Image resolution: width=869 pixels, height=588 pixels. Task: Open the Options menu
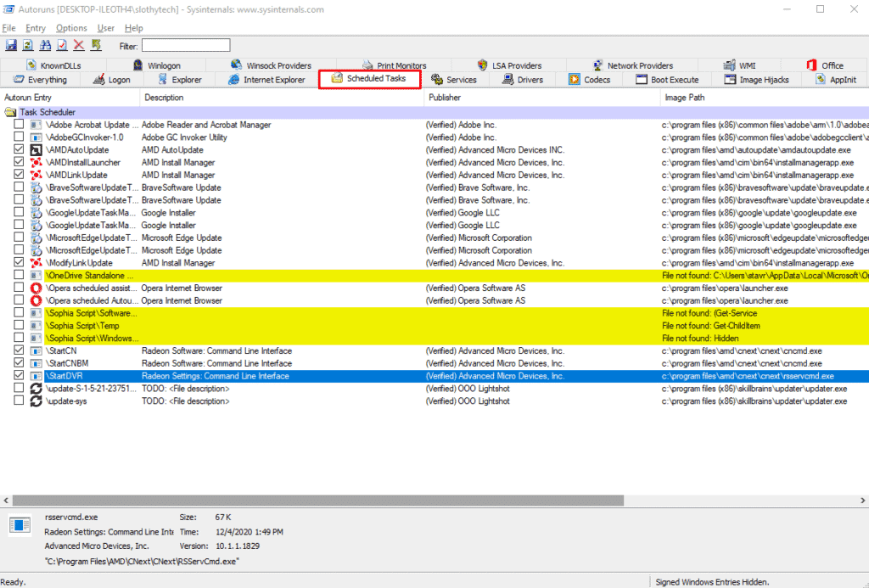[x=71, y=28]
